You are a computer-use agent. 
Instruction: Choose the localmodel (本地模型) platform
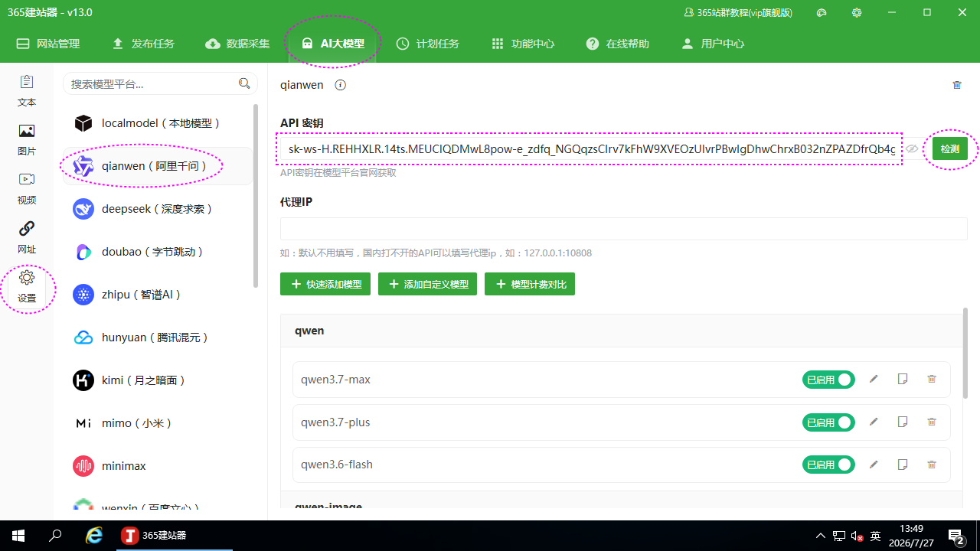(157, 123)
